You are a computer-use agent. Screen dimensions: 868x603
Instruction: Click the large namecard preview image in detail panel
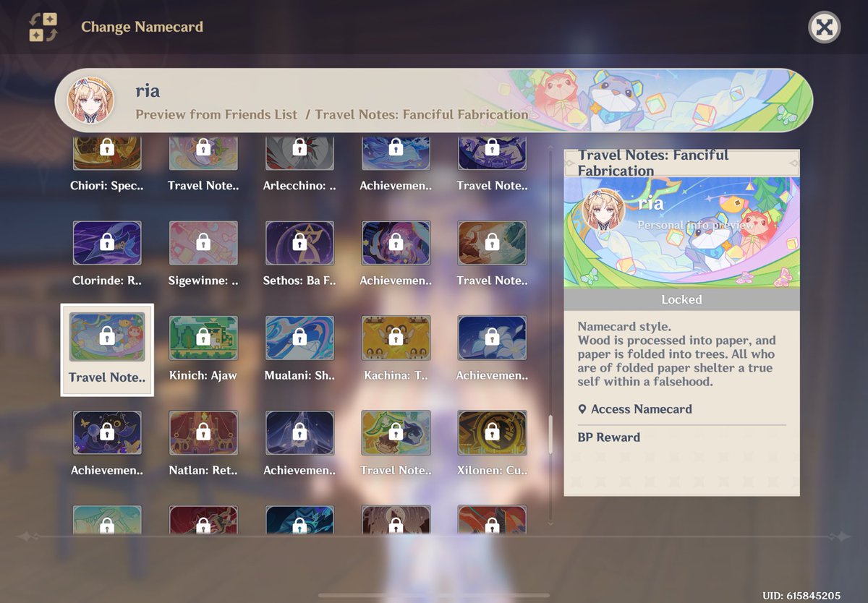(681, 233)
